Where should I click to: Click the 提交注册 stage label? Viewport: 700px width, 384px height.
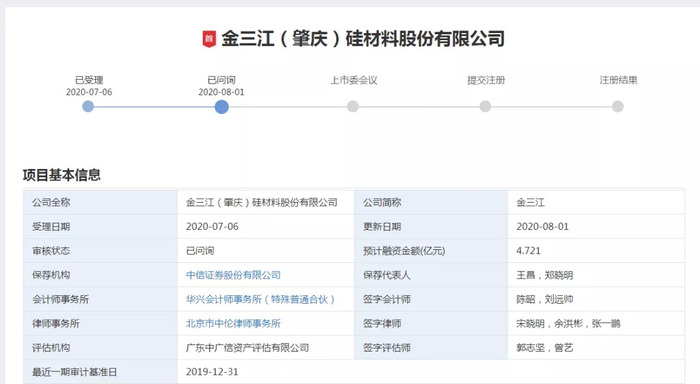(x=486, y=80)
